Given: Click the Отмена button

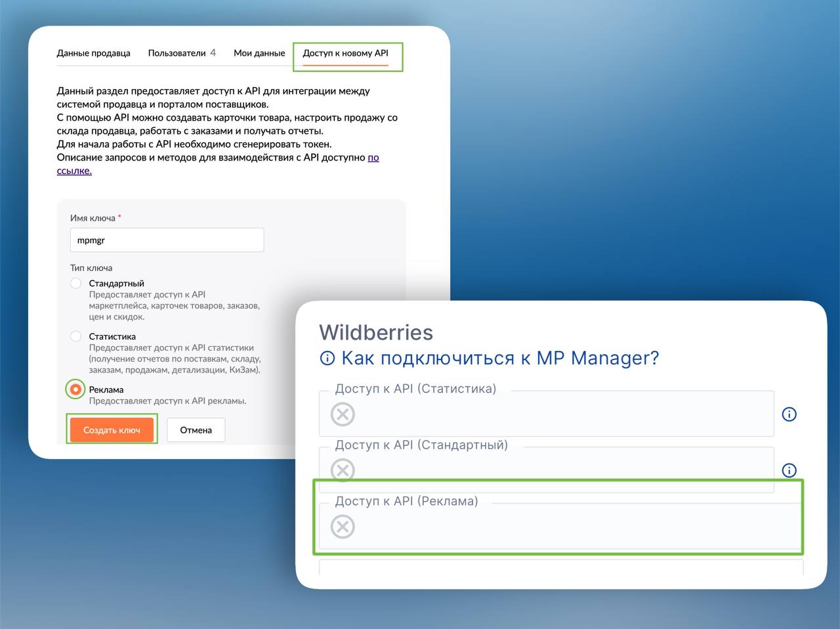Looking at the screenshot, I should [196, 430].
